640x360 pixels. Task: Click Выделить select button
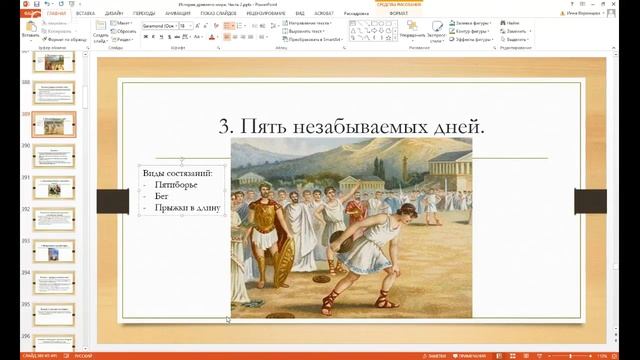click(515, 40)
